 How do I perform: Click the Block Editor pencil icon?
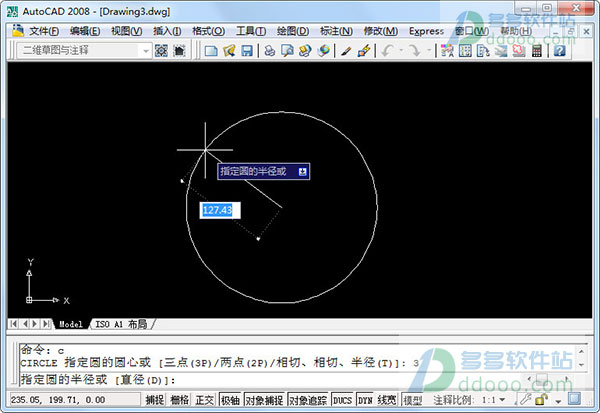pyautogui.click(x=364, y=51)
